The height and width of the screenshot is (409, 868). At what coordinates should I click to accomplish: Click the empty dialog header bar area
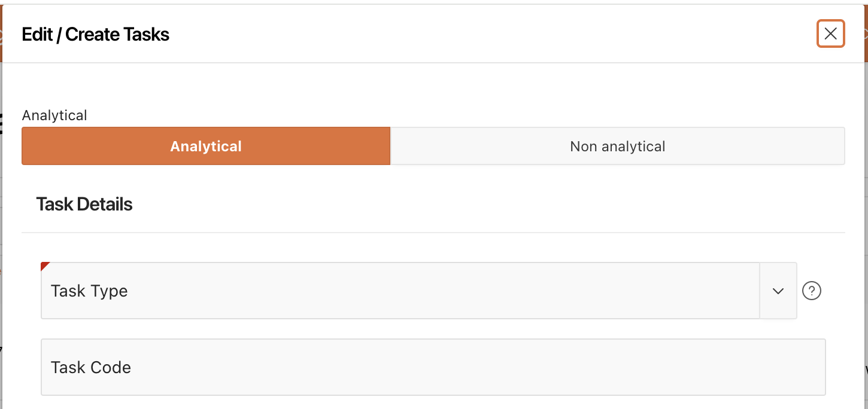pyautogui.click(x=479, y=35)
